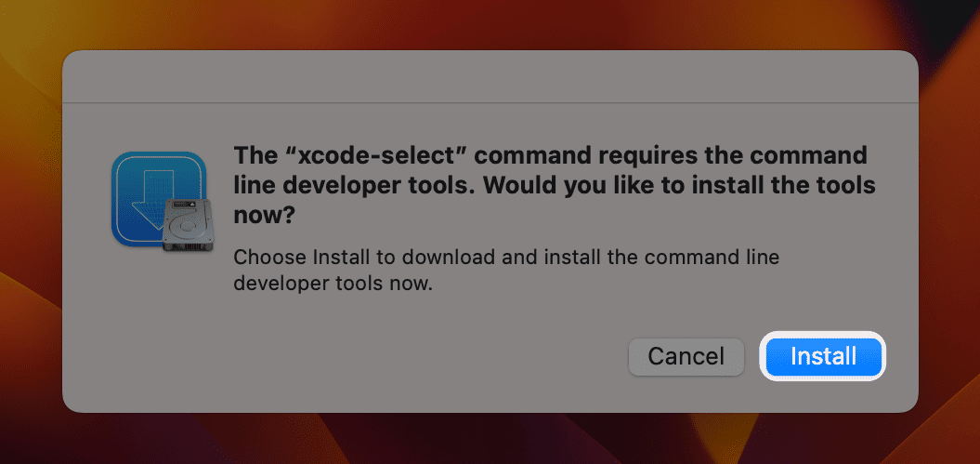Viewport: 980px width, 464px height.
Task: Click the Cancel button
Action: [x=686, y=356]
